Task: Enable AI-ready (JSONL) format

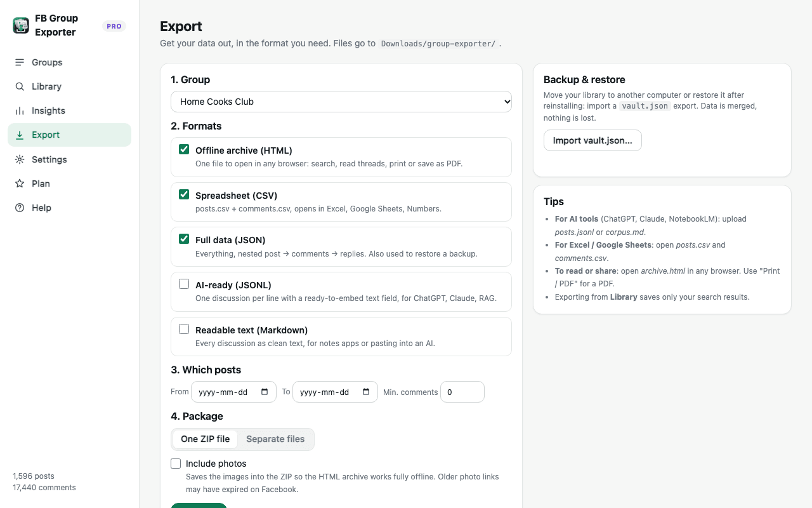Action: 184,284
